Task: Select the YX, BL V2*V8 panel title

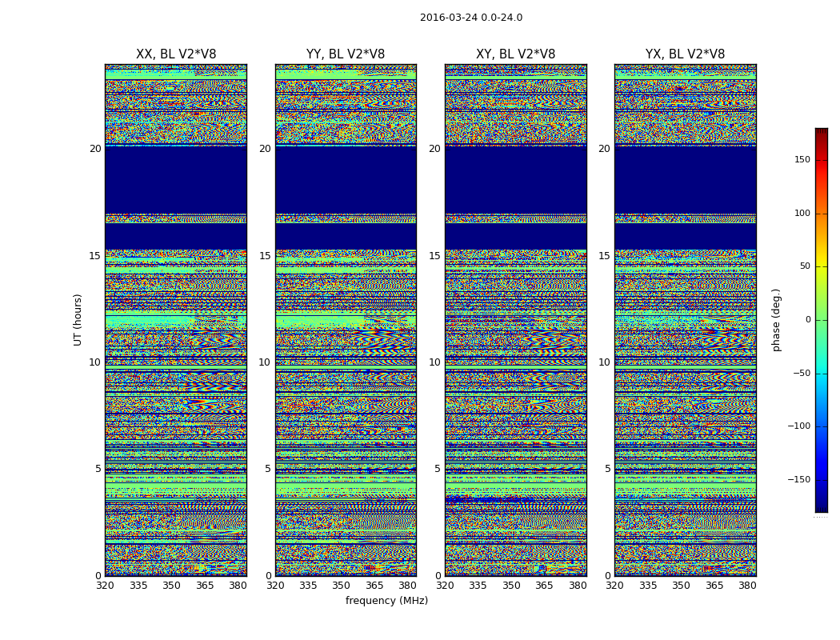Action: [x=685, y=54]
